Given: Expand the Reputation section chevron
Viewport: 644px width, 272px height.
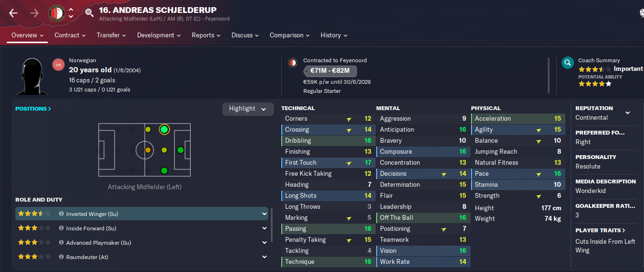Looking at the screenshot, I should pos(628,113).
